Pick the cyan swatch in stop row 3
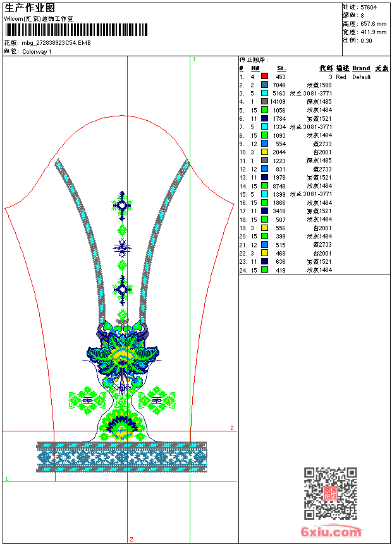Viewport: 392px width, 544px height. [x=264, y=93]
